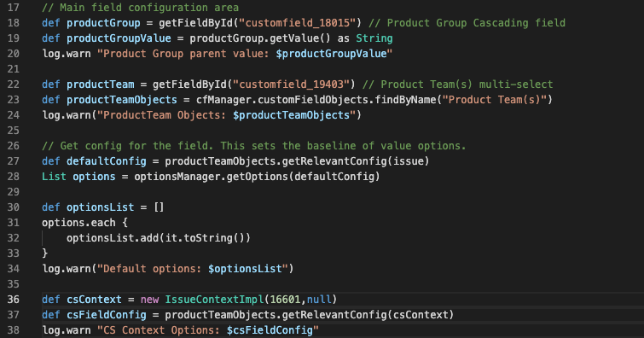644x338 pixels.
Task: Click getRelevantConfig(issue) on line 27
Action: [356, 161]
